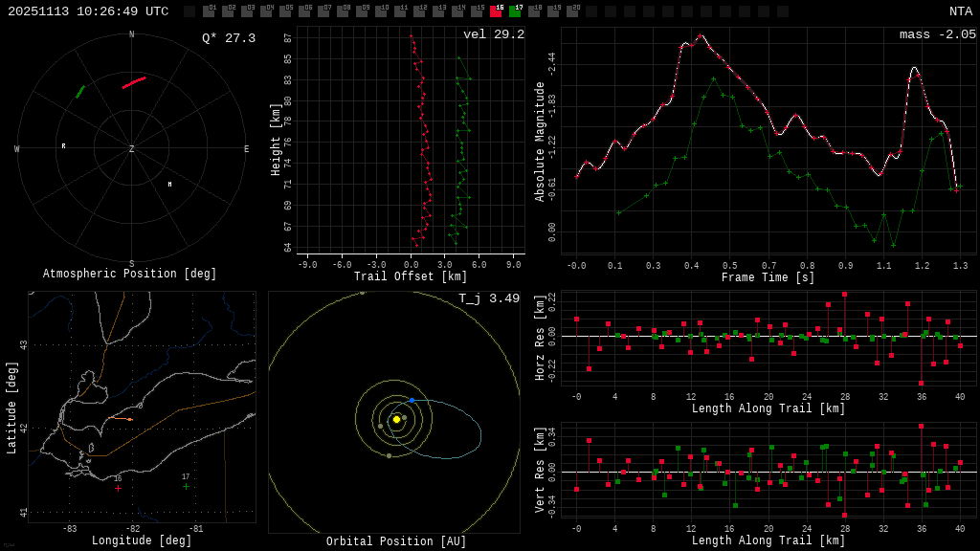This screenshot has height=551, width=980.
Task: Click the station 07 indicator box
Action: [323, 11]
